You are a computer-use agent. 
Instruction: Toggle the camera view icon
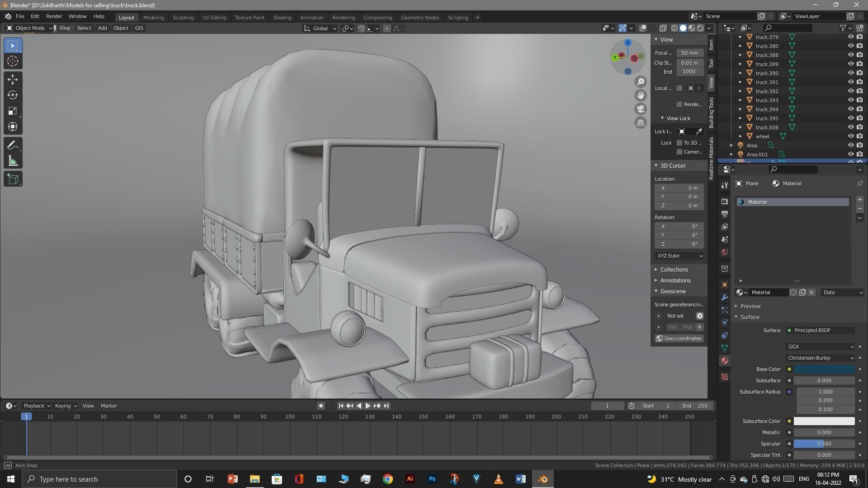(x=641, y=109)
